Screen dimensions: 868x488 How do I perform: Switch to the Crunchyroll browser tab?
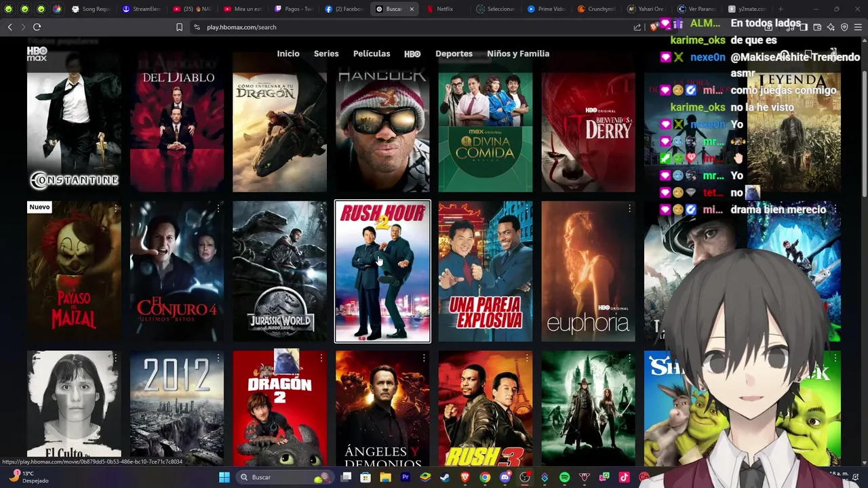click(x=597, y=9)
